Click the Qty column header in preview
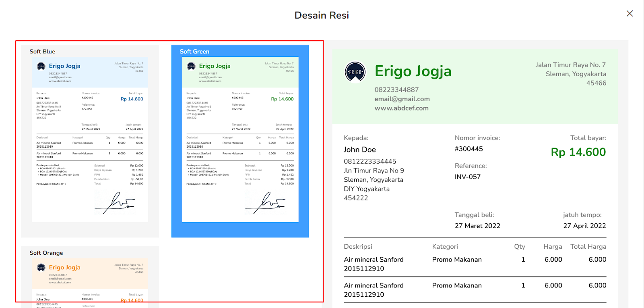The height and width of the screenshot is (308, 644). click(x=520, y=246)
